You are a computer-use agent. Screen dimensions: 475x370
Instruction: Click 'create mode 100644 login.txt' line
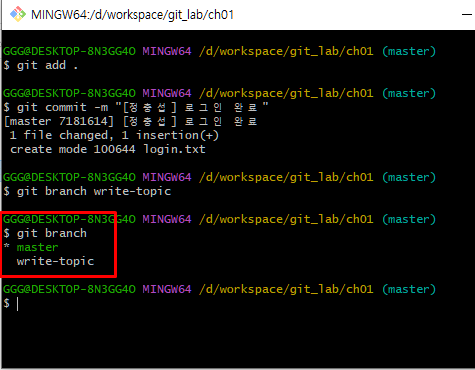108,149
